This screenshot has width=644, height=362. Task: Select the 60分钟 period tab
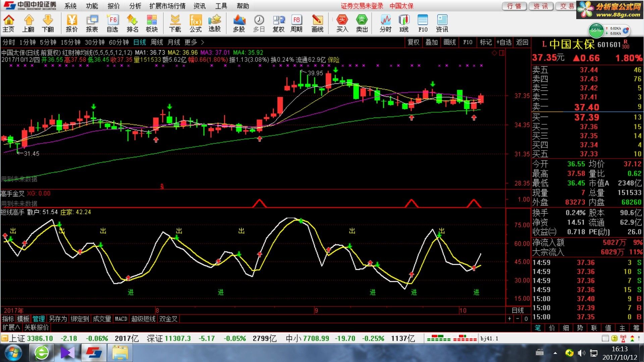tap(119, 42)
